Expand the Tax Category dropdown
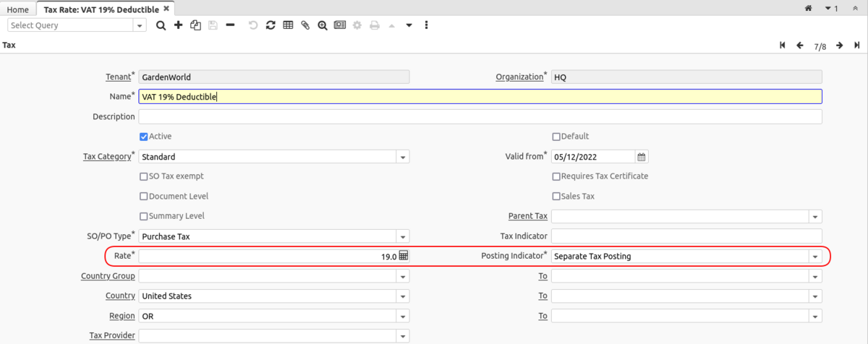This screenshot has width=868, height=344. (x=403, y=157)
